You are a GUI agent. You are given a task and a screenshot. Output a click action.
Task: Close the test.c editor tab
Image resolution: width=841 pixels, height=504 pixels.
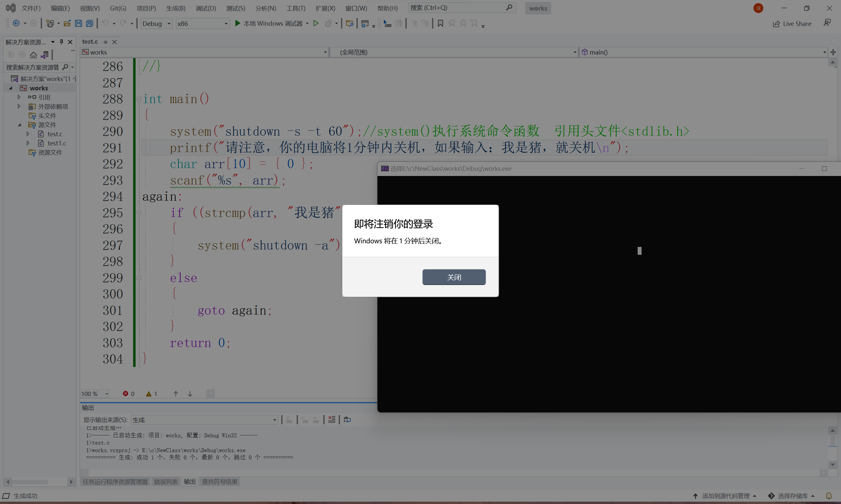[115, 42]
